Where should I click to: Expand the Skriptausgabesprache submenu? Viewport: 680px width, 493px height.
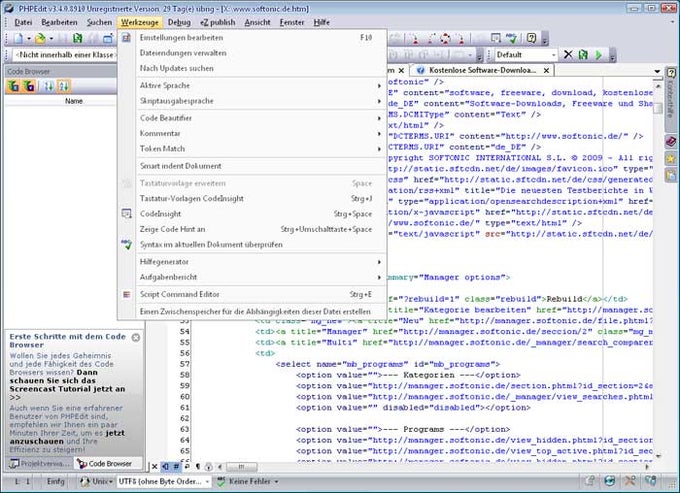tap(252, 101)
